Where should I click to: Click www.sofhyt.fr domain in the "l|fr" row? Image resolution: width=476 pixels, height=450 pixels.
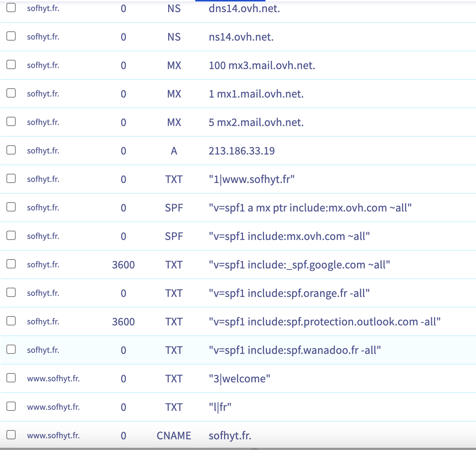pyautogui.click(x=53, y=407)
